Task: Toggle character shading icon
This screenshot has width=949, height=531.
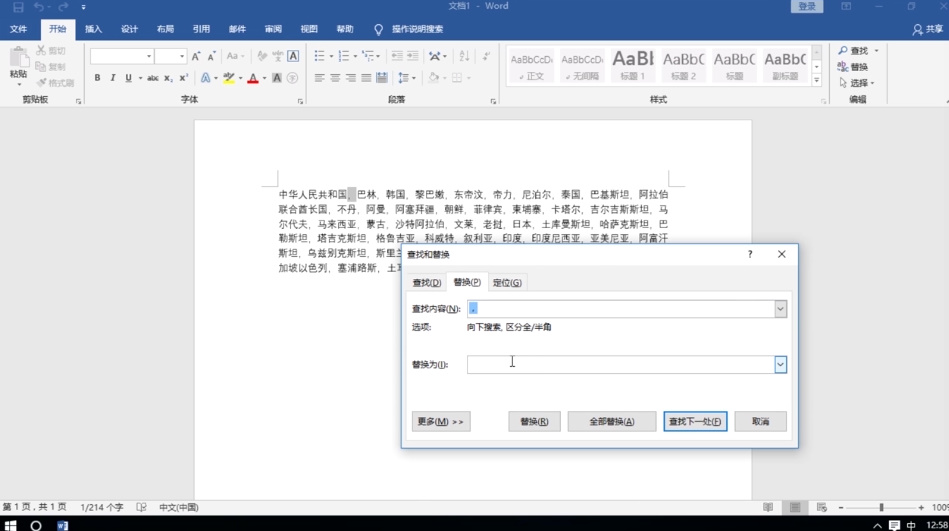Action: tap(277, 78)
